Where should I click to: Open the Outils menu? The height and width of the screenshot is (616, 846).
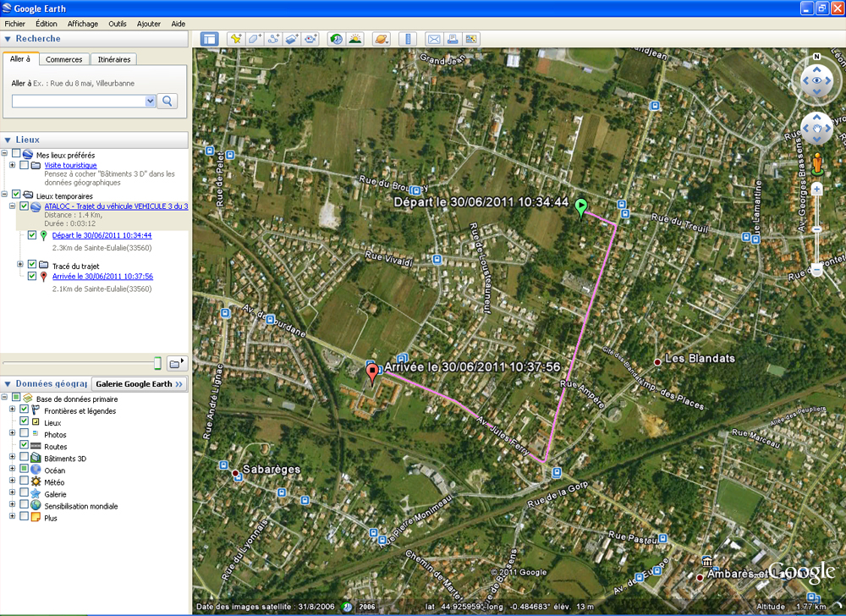117,24
